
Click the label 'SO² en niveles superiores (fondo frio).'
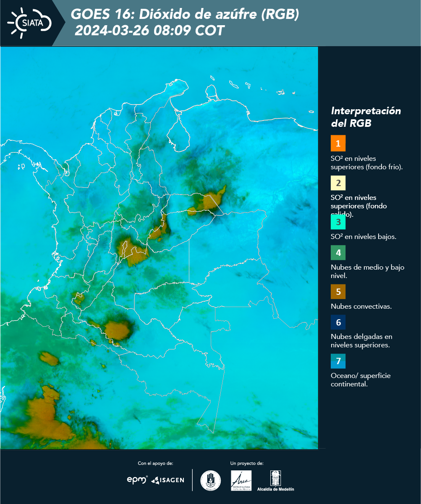[x=367, y=163]
